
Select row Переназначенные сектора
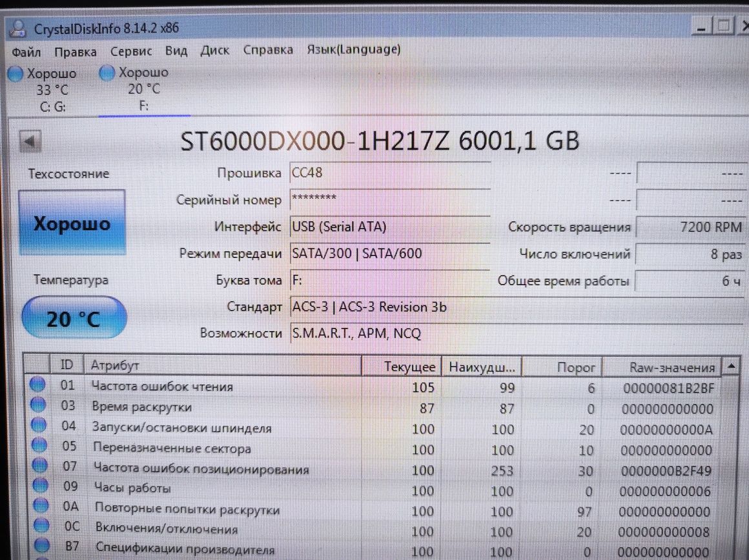(x=373, y=449)
